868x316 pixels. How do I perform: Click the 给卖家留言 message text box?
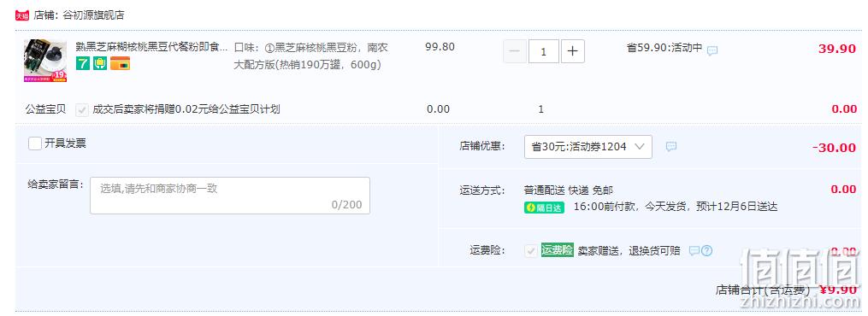click(x=230, y=196)
